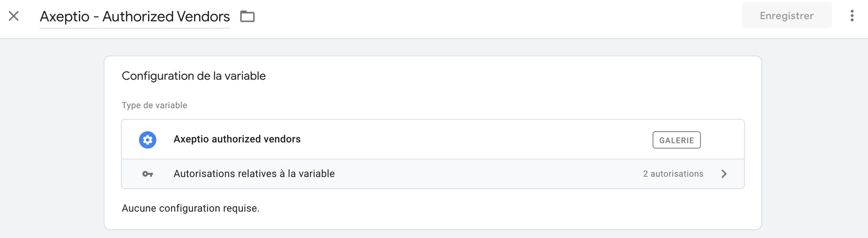Click the gray background left of the card
Screen dimensions: 868x238
[52, 139]
